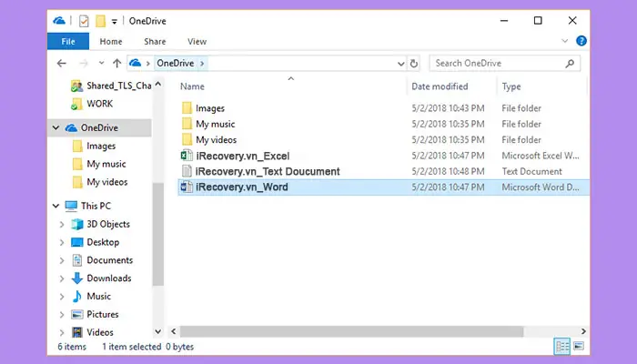Image resolution: width=637 pixels, height=364 pixels.
Task: Click the Downloads arrow icon
Action: [76, 278]
